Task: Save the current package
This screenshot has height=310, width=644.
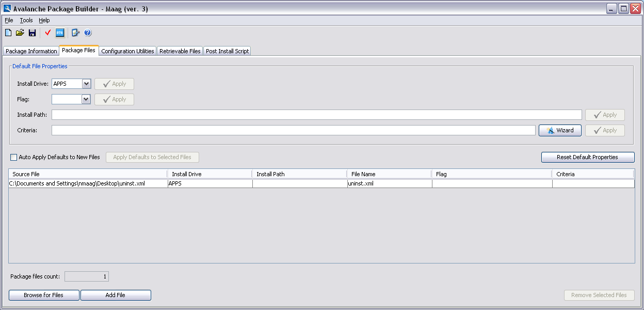Action: click(x=33, y=32)
